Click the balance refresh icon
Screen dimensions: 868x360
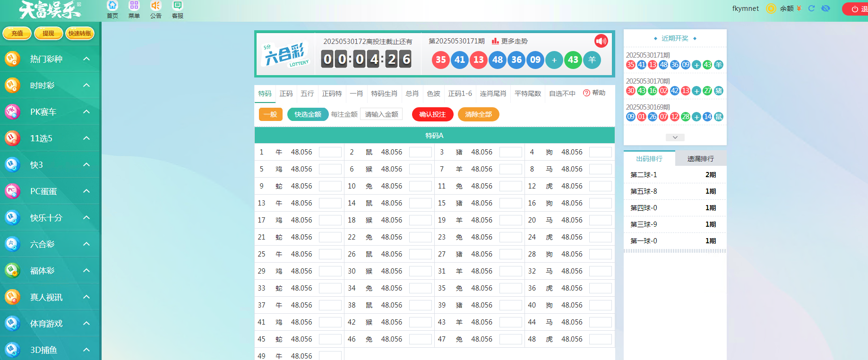pos(811,9)
